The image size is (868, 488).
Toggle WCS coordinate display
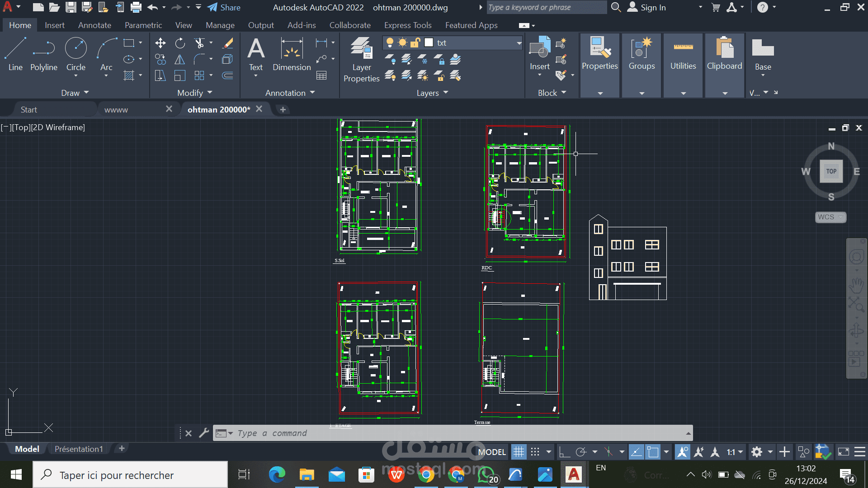830,217
